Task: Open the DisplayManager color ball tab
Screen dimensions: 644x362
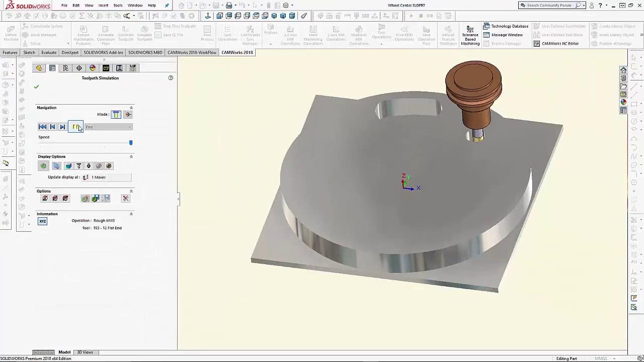Action: pyautogui.click(x=93, y=68)
